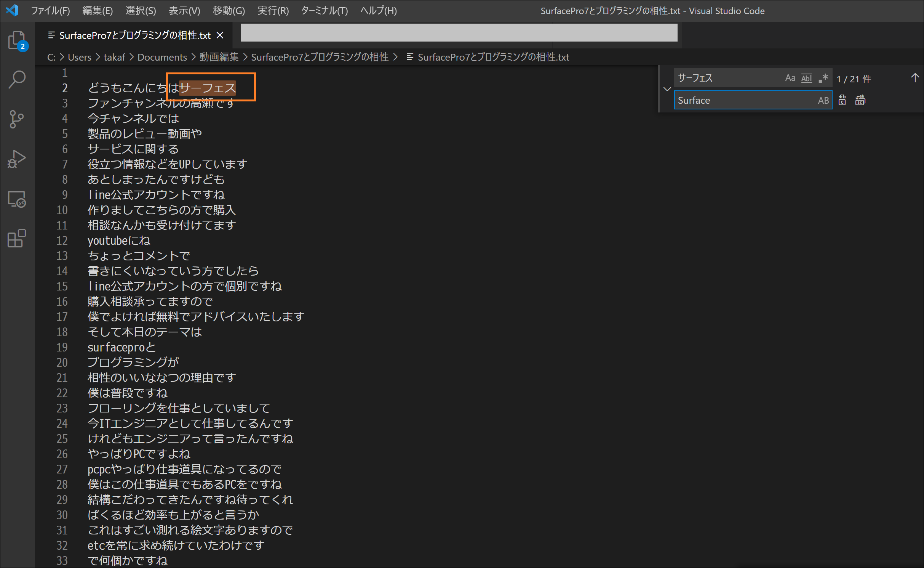The height and width of the screenshot is (568, 924).
Task: Open the 選択(S) menu
Action: click(141, 11)
